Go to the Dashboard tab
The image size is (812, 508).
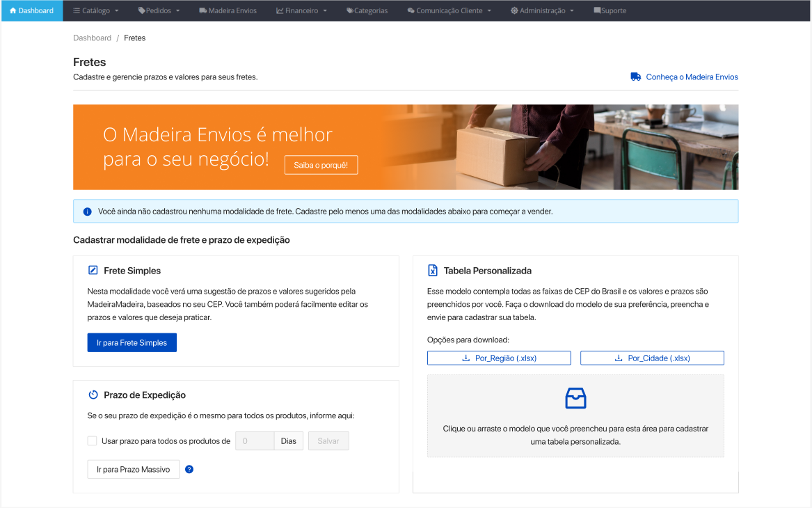[x=31, y=10]
